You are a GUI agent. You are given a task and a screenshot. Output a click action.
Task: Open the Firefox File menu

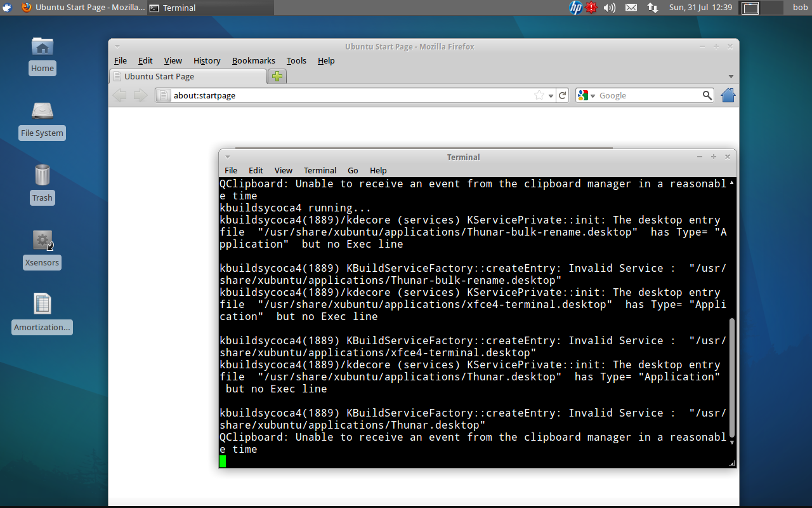point(121,60)
